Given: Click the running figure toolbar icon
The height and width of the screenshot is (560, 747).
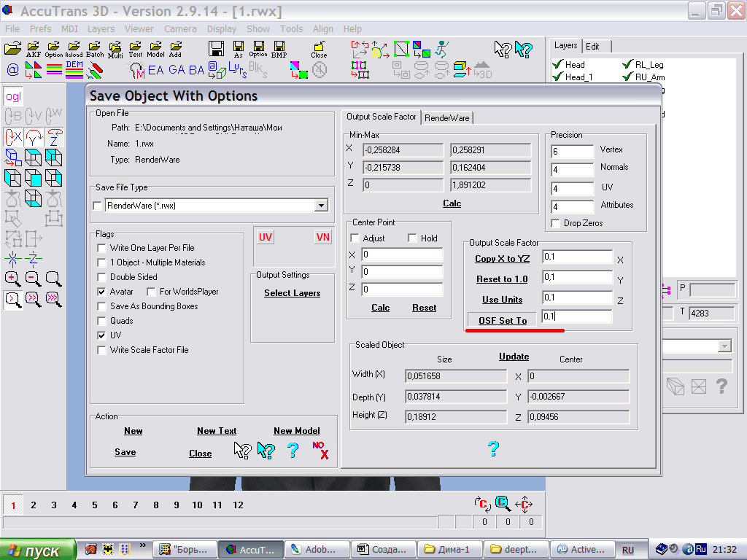Looking at the screenshot, I should [x=441, y=49].
